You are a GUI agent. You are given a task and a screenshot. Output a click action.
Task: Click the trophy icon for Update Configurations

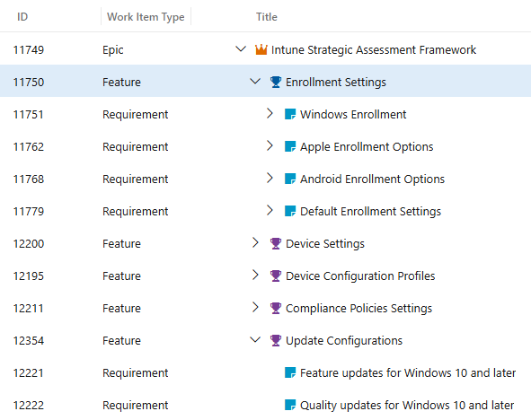click(x=276, y=340)
